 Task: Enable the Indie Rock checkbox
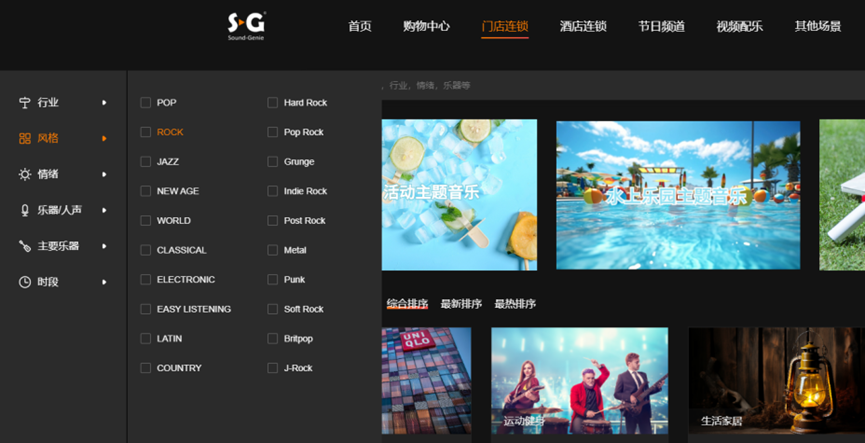point(273,191)
